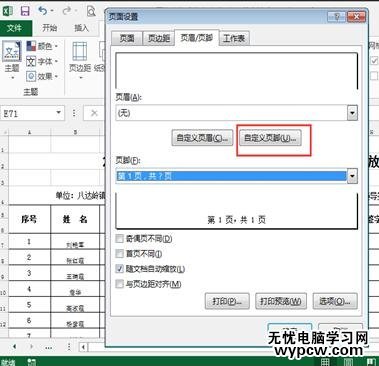379x366 pixels.
Task: Expand the 字体 dropdown arrow
Action: coord(56,61)
